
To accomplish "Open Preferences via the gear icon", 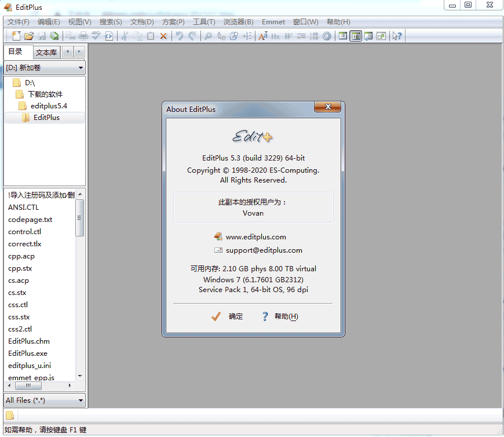I will [x=327, y=36].
